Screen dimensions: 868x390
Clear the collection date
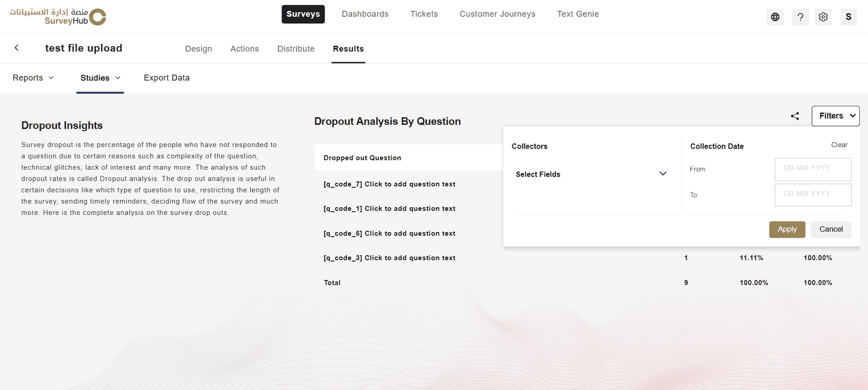tap(839, 145)
